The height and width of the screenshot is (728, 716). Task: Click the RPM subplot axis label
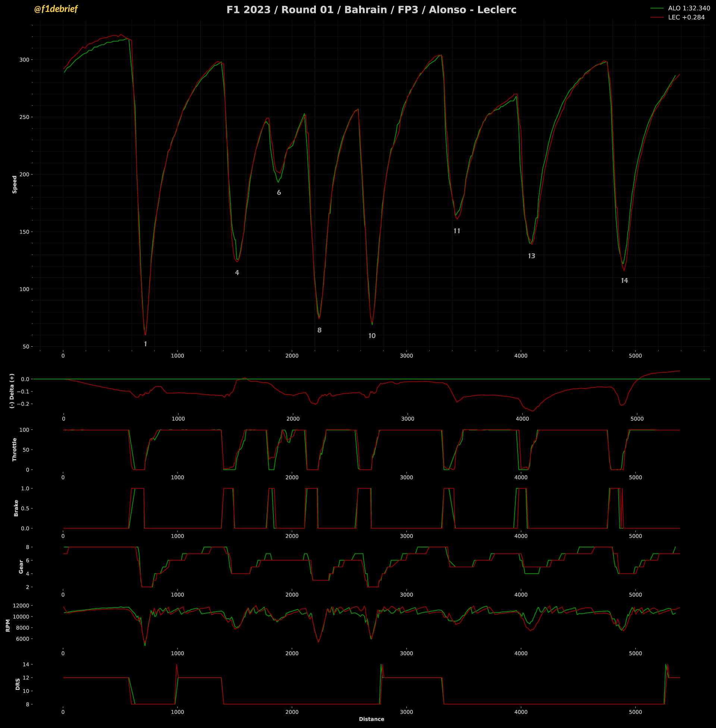click(x=8, y=626)
